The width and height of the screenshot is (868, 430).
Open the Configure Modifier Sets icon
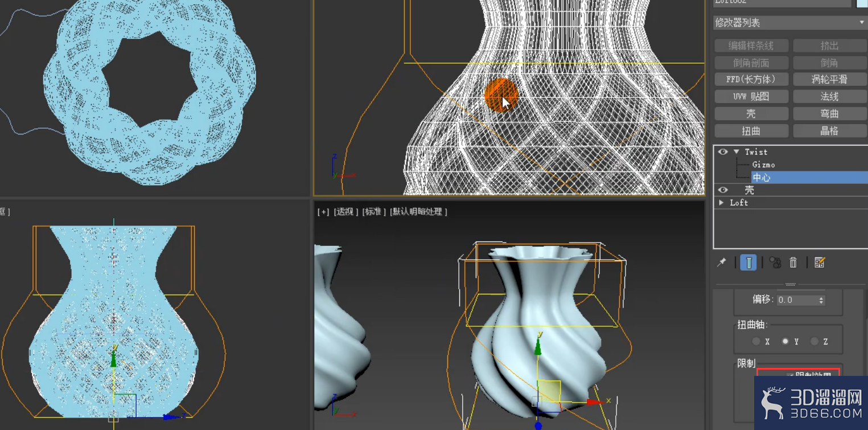pos(820,263)
